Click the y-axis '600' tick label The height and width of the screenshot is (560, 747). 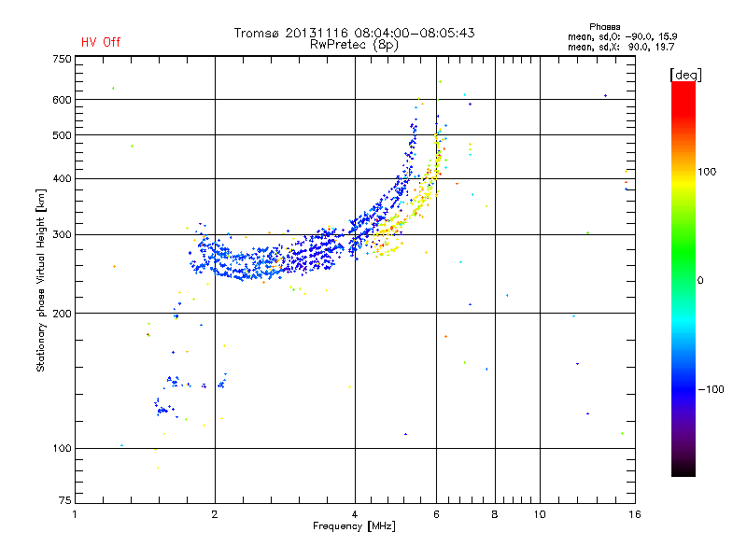point(62,100)
